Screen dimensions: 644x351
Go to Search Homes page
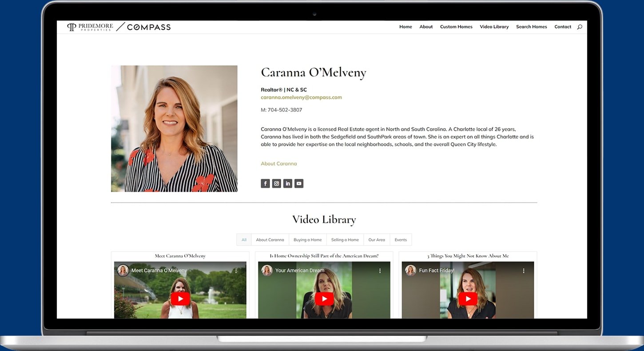[531, 27]
